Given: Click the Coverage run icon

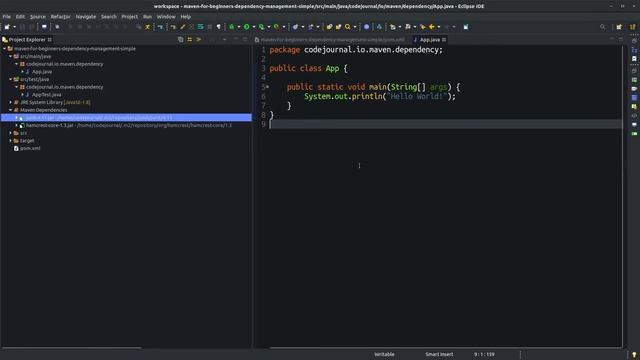Looking at the screenshot, I should 262,27.
